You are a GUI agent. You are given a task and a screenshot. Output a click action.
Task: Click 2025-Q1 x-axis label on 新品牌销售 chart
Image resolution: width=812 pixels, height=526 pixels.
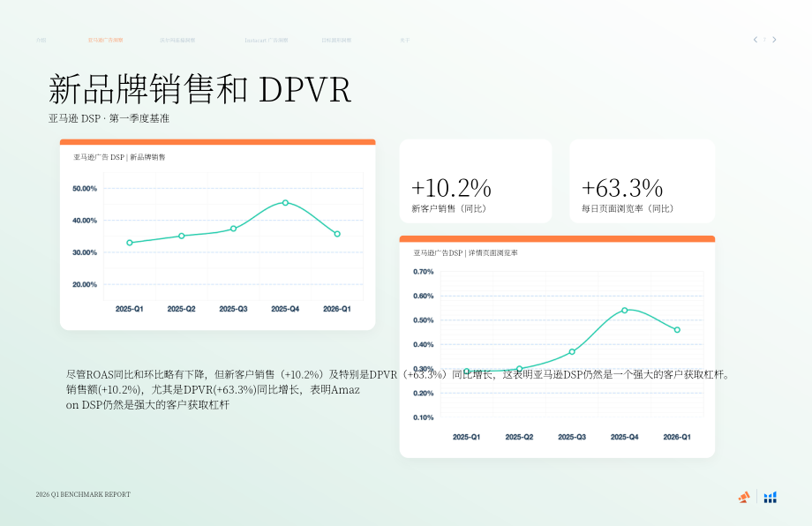pyautogui.click(x=130, y=309)
